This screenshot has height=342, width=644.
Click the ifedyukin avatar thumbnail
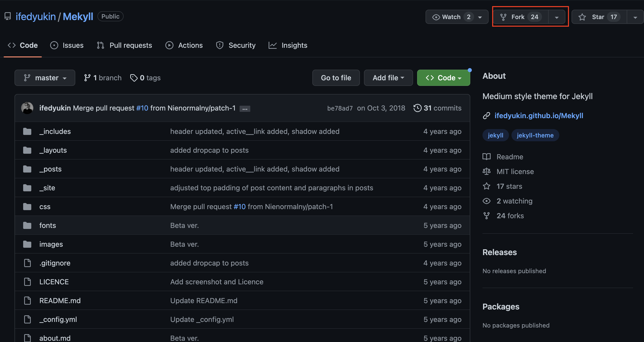tap(27, 108)
